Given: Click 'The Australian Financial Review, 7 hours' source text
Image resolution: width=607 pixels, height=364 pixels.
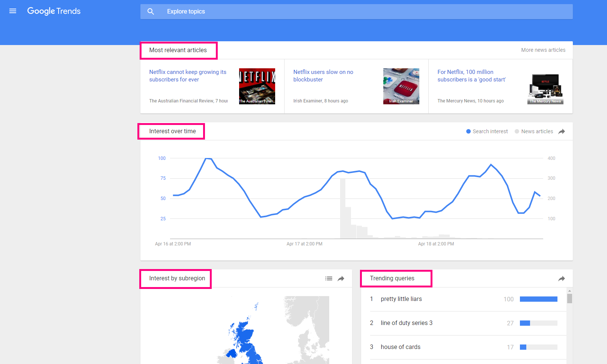Looking at the screenshot, I should click(188, 101).
